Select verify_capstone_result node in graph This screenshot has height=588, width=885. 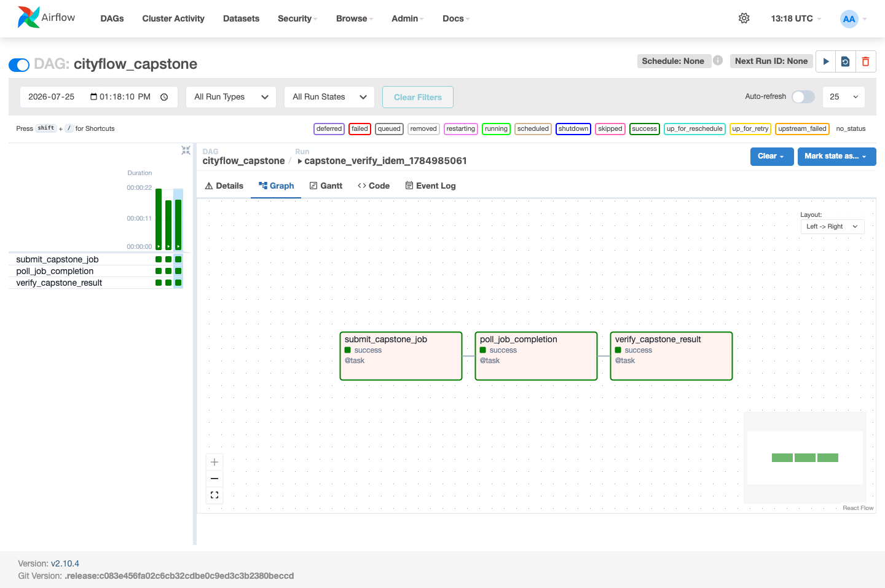pyautogui.click(x=671, y=356)
